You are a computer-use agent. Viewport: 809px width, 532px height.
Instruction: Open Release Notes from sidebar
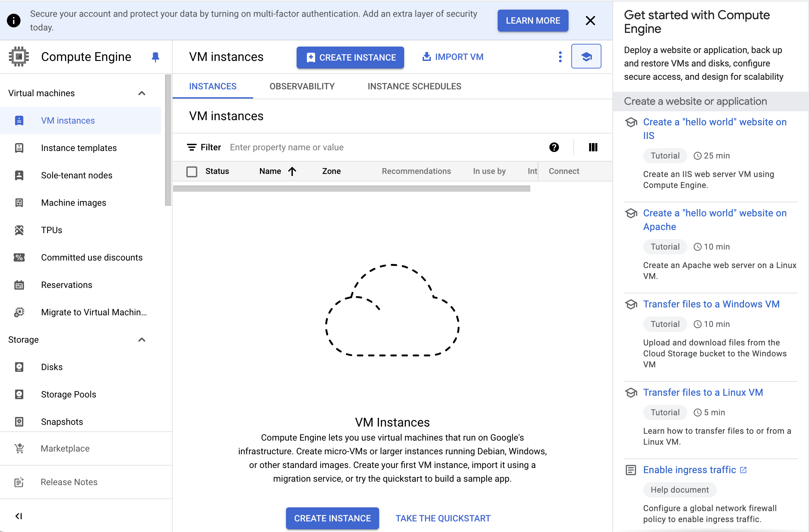coord(86,482)
